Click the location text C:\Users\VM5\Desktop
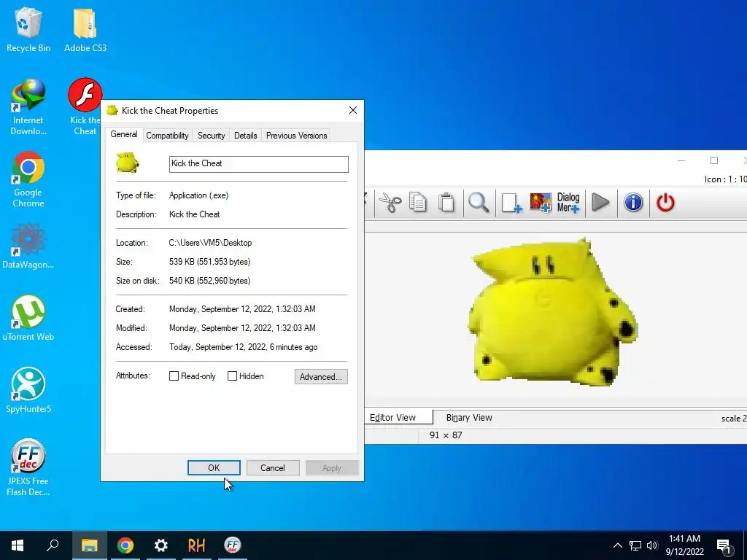The width and height of the screenshot is (747, 560). coord(210,243)
